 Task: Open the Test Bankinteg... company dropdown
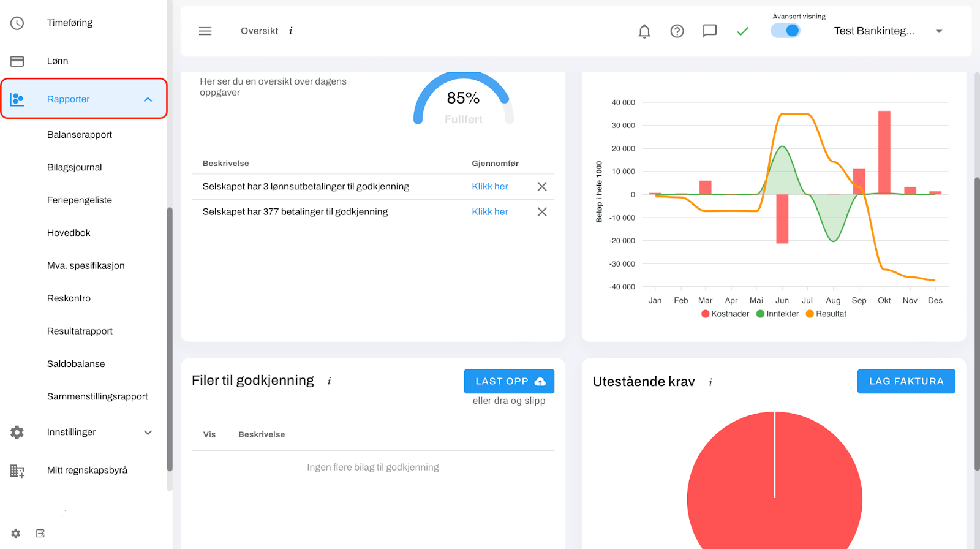(x=888, y=31)
